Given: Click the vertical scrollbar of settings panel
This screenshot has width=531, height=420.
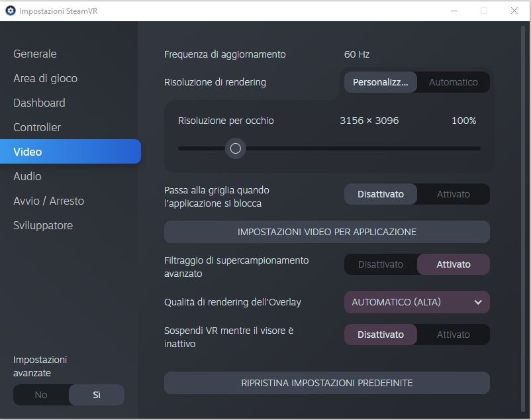Looking at the screenshot, I should pyautogui.click(x=523, y=219).
